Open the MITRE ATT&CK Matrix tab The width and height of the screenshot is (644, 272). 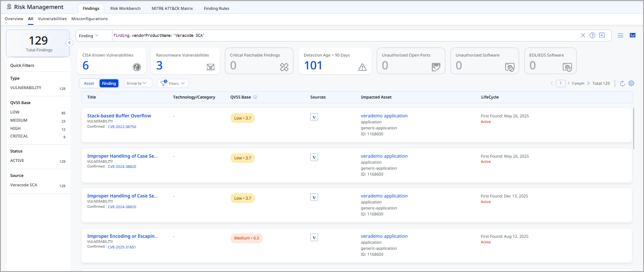click(172, 9)
